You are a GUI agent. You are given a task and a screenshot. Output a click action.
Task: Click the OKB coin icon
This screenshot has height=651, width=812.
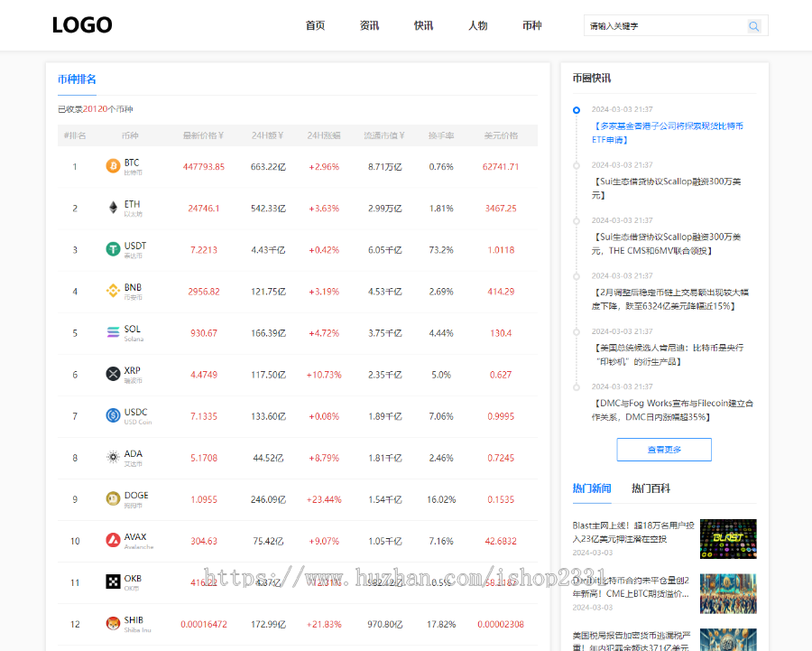pos(113,581)
